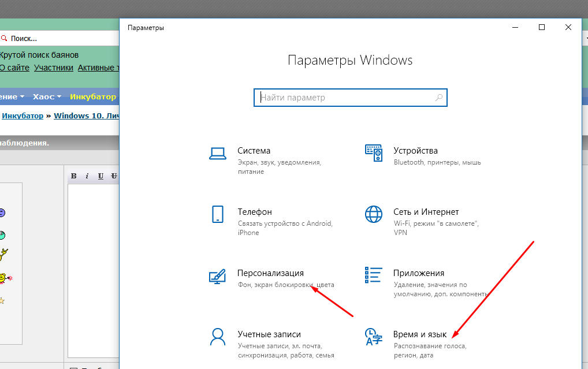Image resolution: width=588 pixels, height=369 pixels.
Task: Click the Учетные записи heading
Action: point(269,334)
